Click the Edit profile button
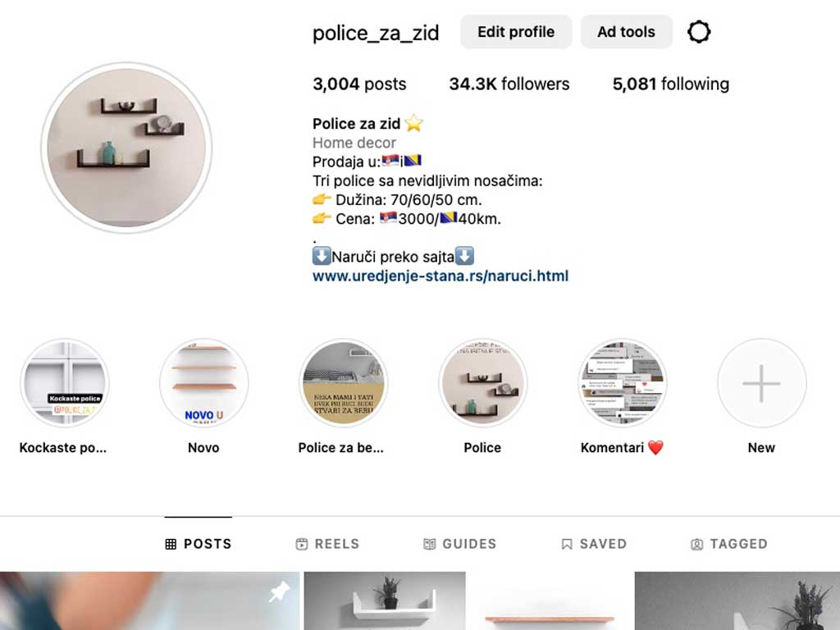Screen dimensions: 840x630 point(516,32)
